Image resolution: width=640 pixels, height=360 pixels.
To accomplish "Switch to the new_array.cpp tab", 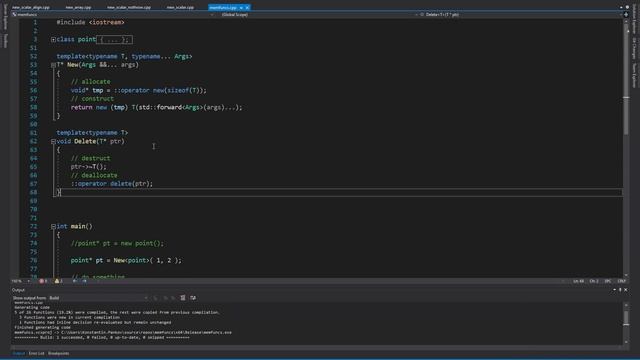I will click(x=78, y=7).
